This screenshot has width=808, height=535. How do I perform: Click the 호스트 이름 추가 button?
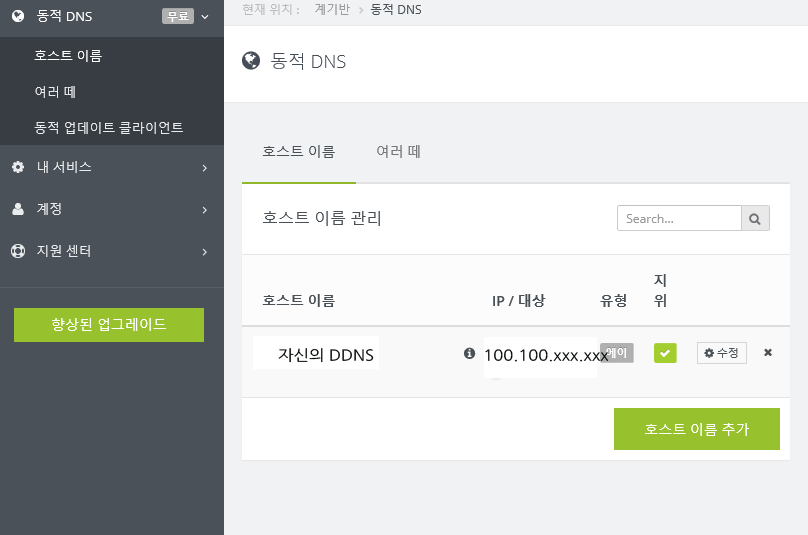pyautogui.click(x=696, y=429)
